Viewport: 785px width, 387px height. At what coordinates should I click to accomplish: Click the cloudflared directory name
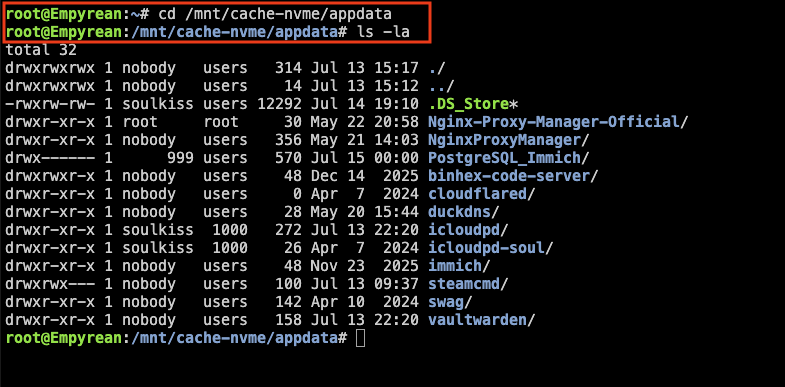[477, 194]
